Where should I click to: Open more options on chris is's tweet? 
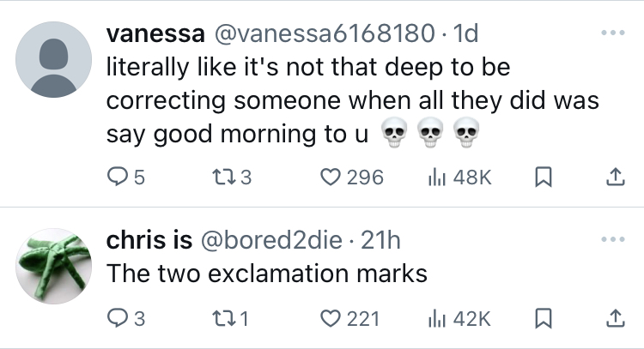(613, 239)
